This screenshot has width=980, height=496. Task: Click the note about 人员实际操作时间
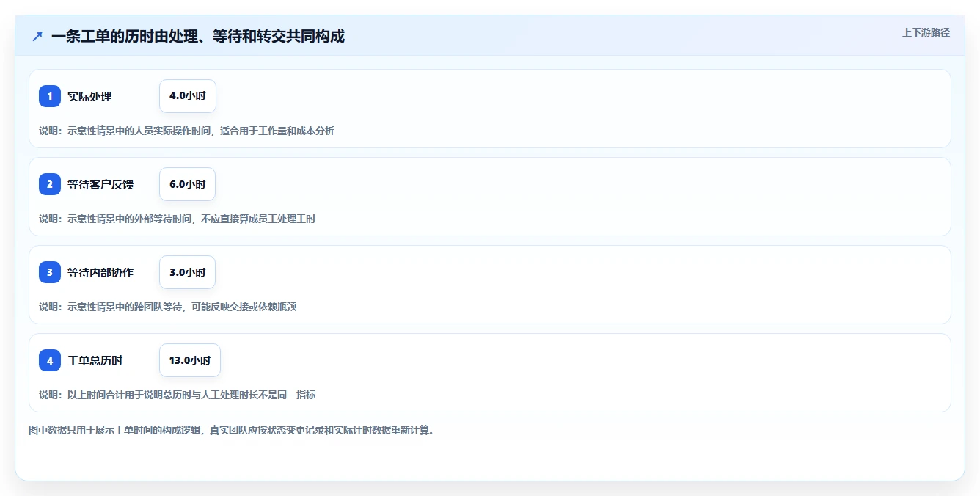pos(186,131)
